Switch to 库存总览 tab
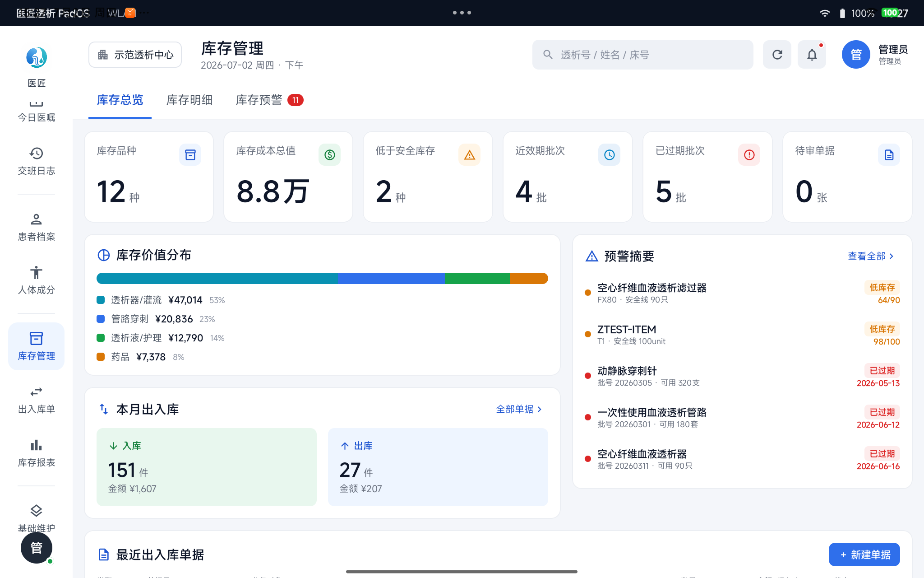Screen dimensions: 924x578 120,100
